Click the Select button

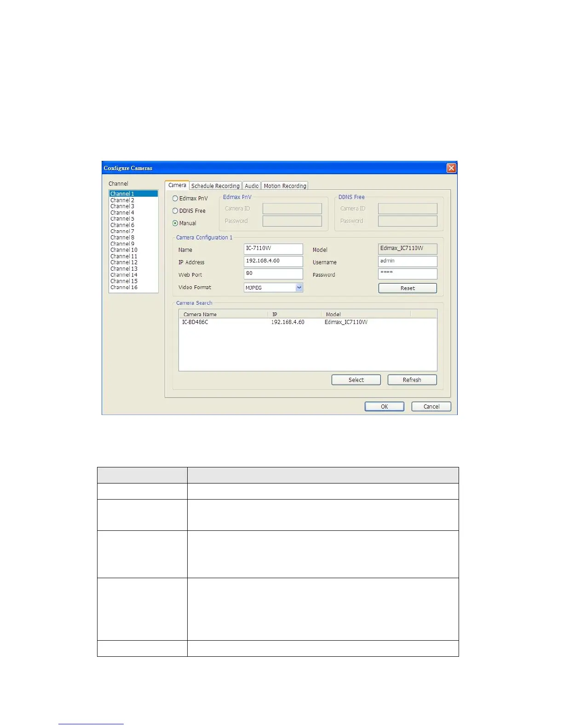click(356, 380)
